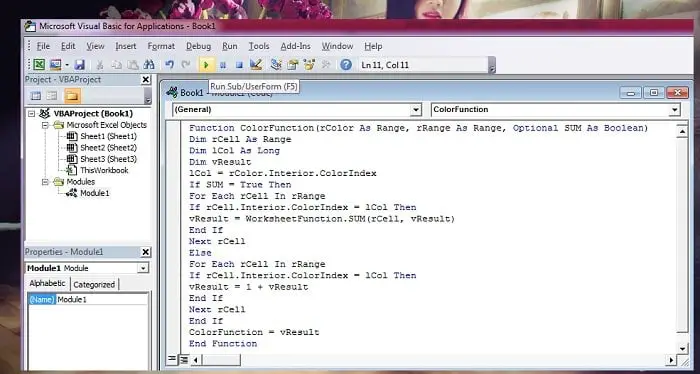
Task: Click the Break pause icon
Action: 223,65
